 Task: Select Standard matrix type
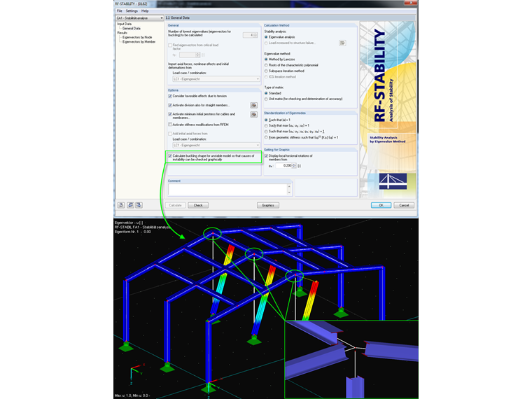click(x=266, y=93)
